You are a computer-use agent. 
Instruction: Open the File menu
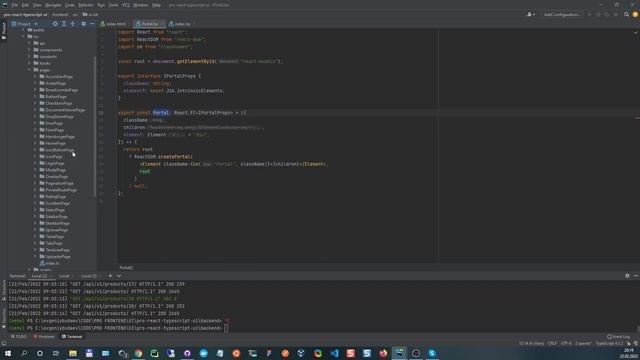[15, 5]
